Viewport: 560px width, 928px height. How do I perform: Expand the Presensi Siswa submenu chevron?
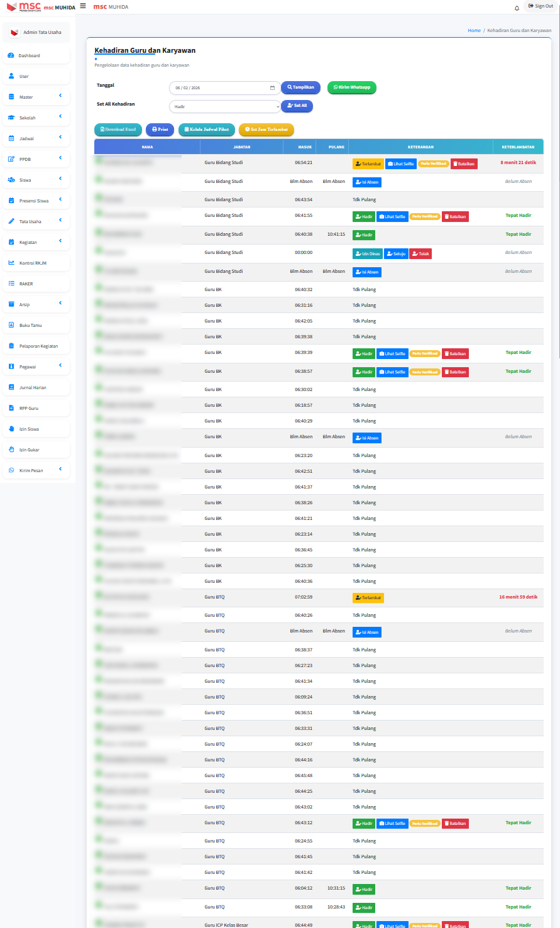point(60,199)
